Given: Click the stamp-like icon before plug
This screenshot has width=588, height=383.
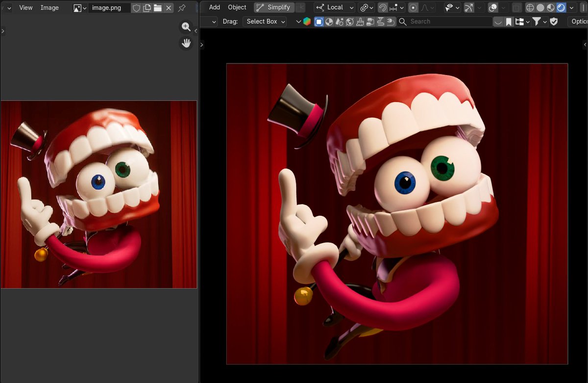Looking at the screenshot, I should point(380,22).
